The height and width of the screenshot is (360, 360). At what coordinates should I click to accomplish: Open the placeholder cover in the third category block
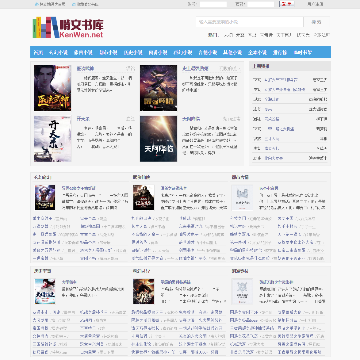[x=242, y=198]
